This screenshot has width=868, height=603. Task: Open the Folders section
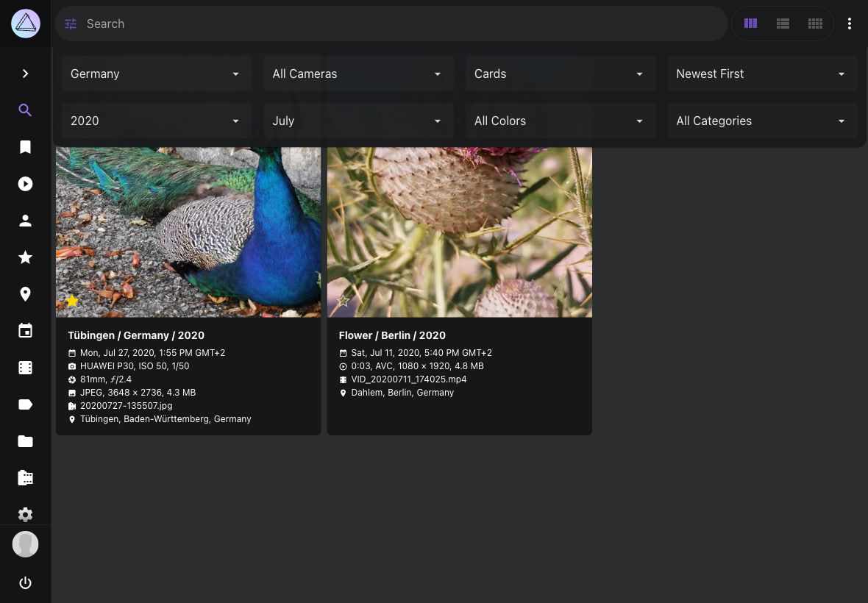pyautogui.click(x=26, y=441)
